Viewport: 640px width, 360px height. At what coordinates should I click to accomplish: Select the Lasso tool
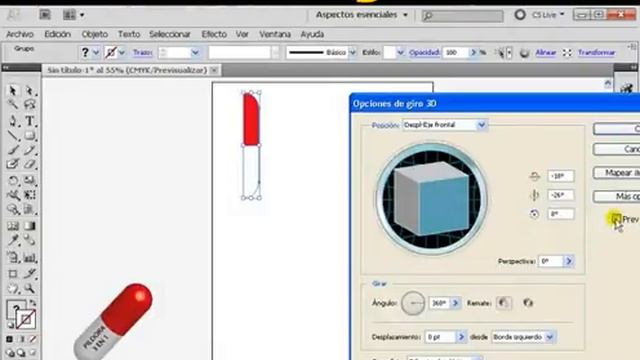pos(29,104)
